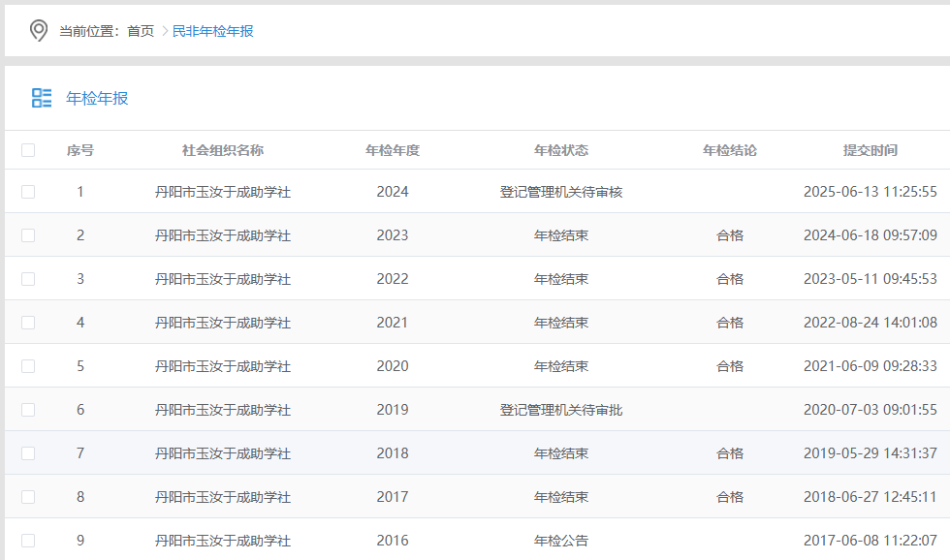The image size is (950, 560).
Task: Open the organization name in the 2024 row
Action: [223, 192]
